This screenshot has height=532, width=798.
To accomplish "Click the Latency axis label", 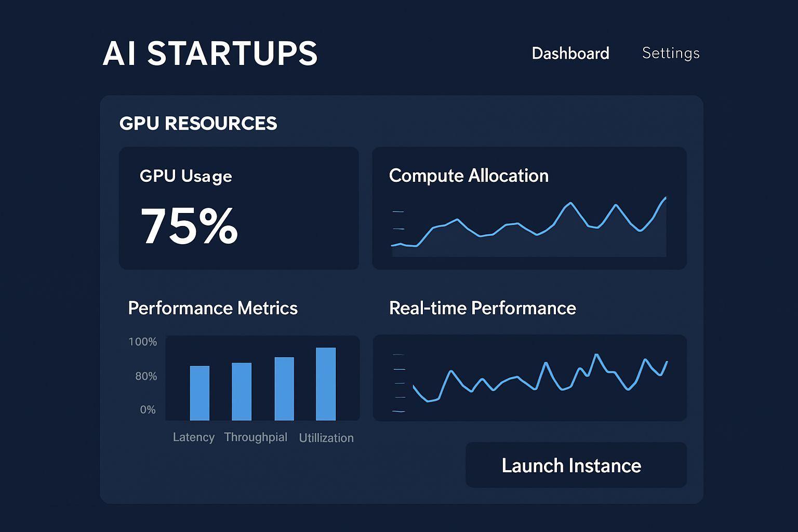I will (193, 437).
